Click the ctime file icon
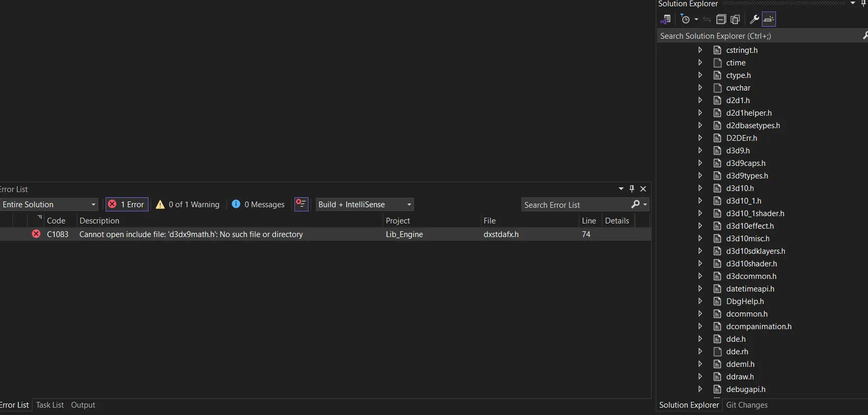This screenshot has height=415, width=868. click(717, 63)
